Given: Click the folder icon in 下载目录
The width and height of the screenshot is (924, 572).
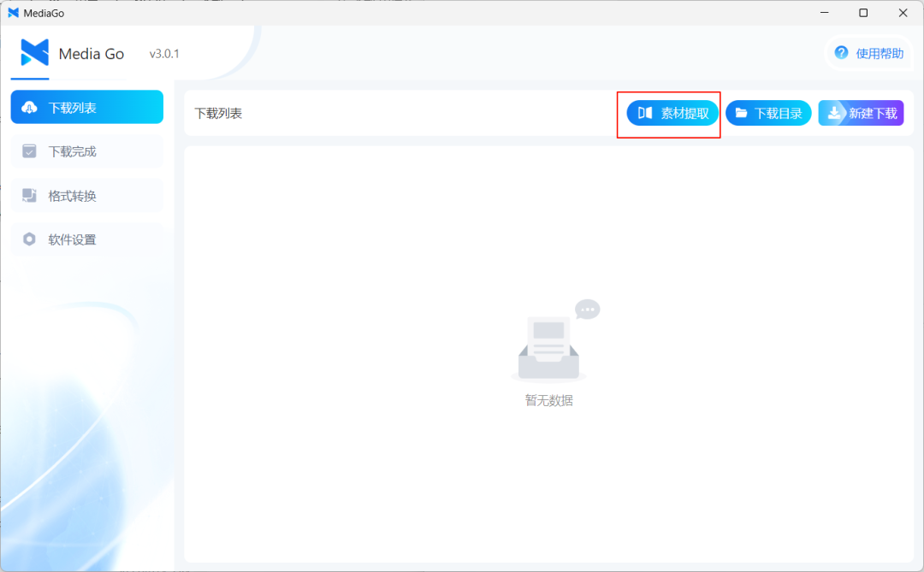Looking at the screenshot, I should [x=741, y=113].
